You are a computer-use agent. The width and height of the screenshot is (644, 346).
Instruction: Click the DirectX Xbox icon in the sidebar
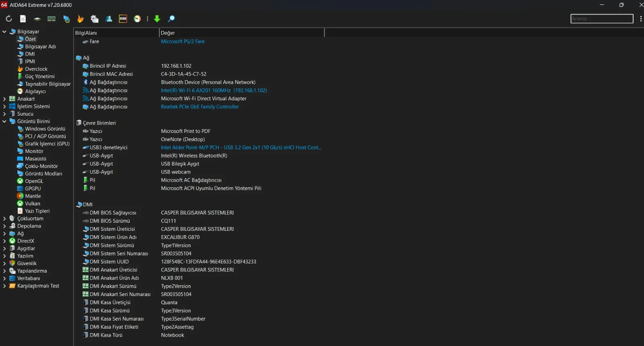click(x=12, y=241)
